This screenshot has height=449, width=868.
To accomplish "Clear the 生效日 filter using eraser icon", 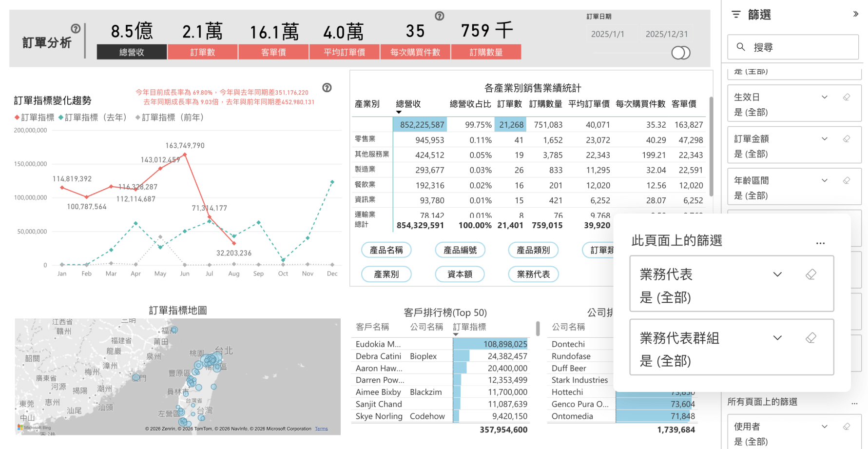I will click(847, 97).
